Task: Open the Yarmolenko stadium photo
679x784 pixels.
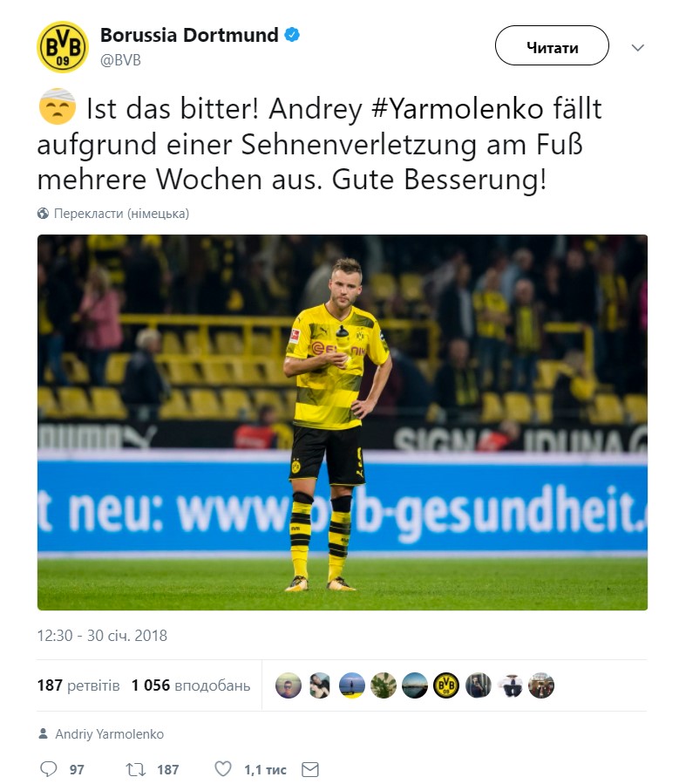Action: coord(343,422)
